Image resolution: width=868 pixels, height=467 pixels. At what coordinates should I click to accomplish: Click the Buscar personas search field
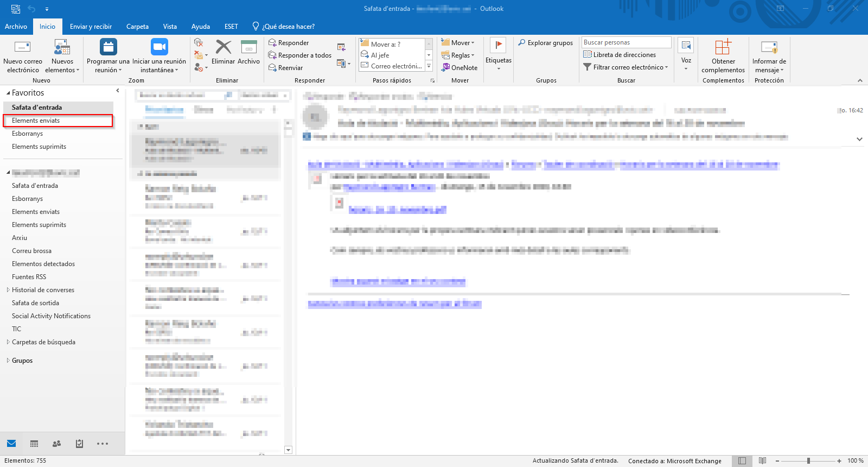(x=626, y=42)
